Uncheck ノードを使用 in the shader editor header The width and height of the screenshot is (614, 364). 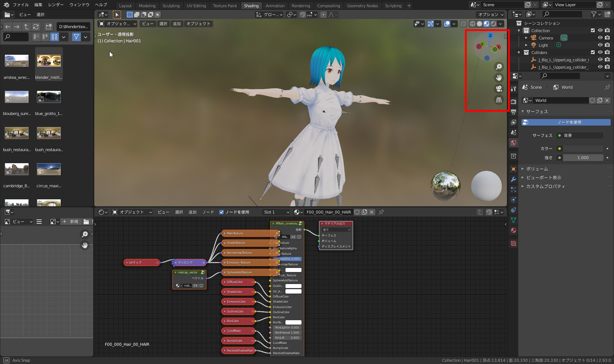tap(221, 212)
